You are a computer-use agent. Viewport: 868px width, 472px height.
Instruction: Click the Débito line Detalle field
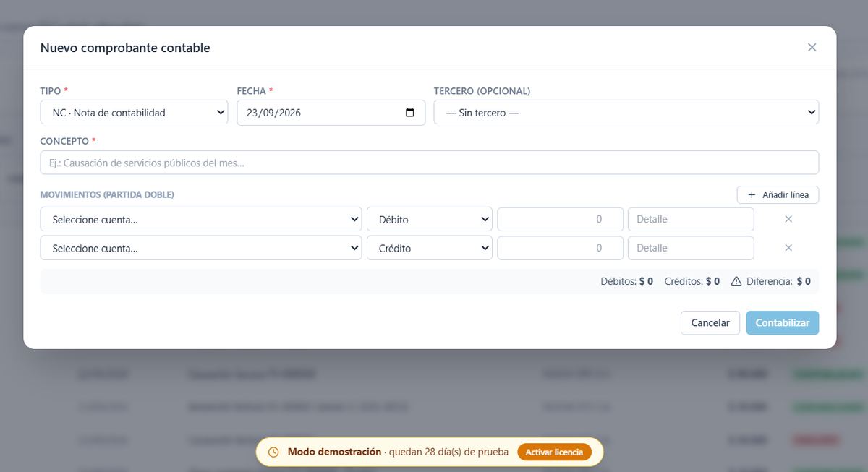pos(691,219)
